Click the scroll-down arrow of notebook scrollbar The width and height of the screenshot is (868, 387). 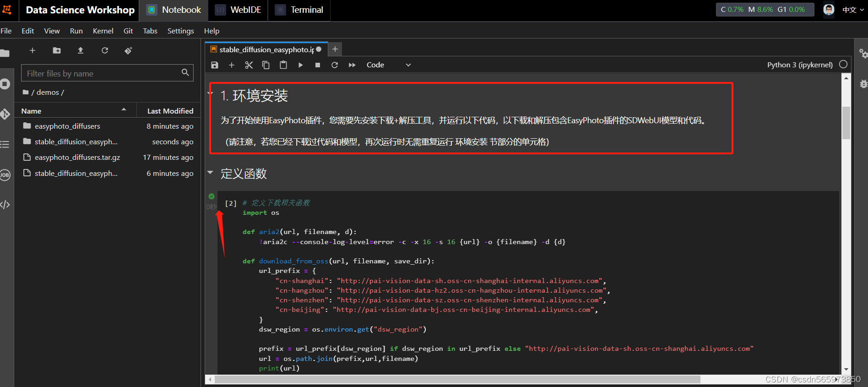click(846, 369)
